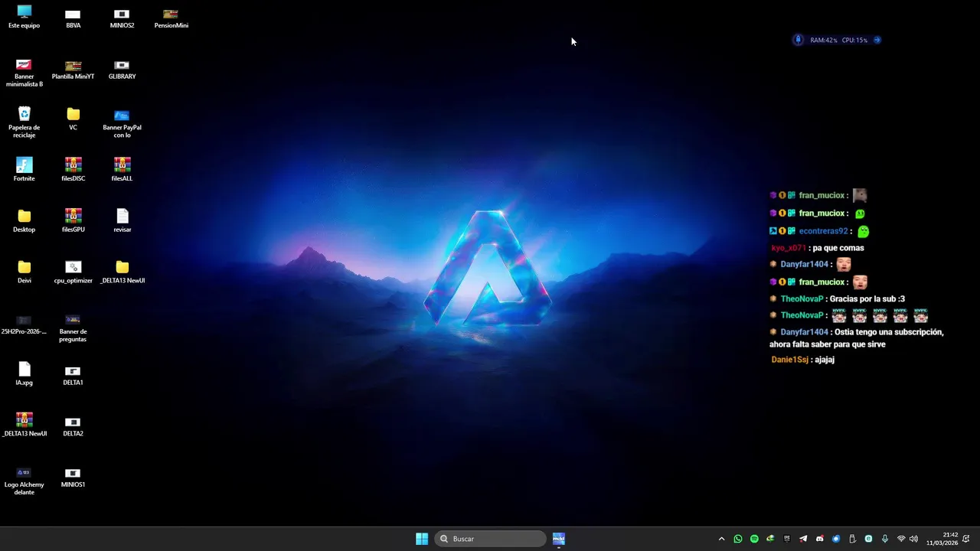
Task: Select the BBVA desktop shortcut
Action: (73, 18)
